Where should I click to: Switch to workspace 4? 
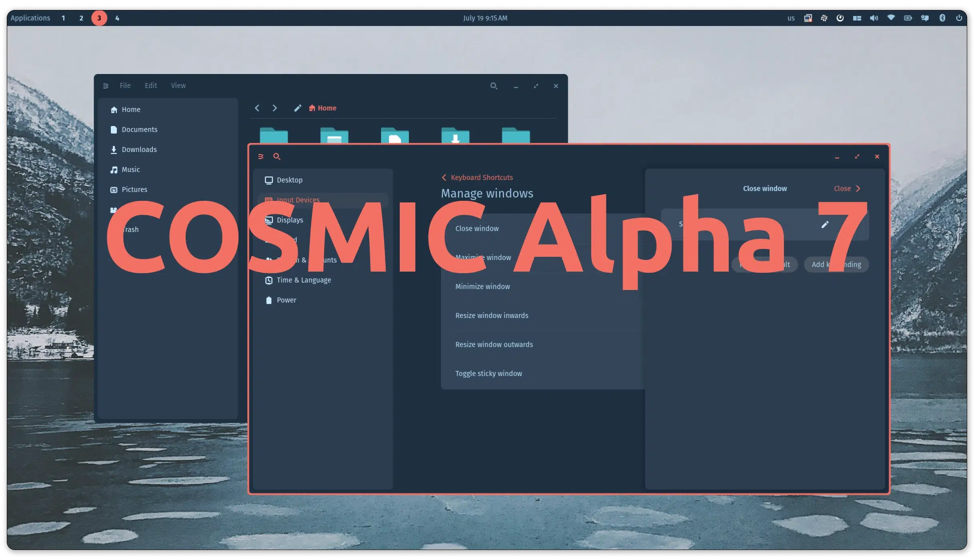pyautogui.click(x=117, y=18)
